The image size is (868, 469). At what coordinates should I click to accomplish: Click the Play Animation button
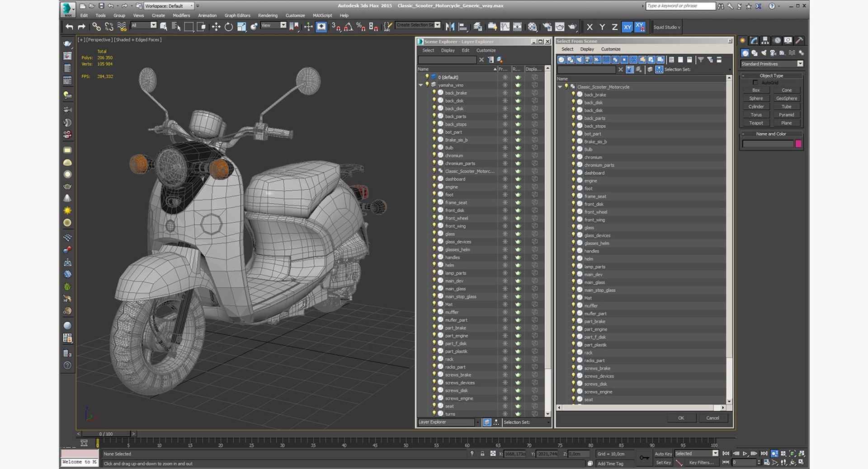(745, 453)
